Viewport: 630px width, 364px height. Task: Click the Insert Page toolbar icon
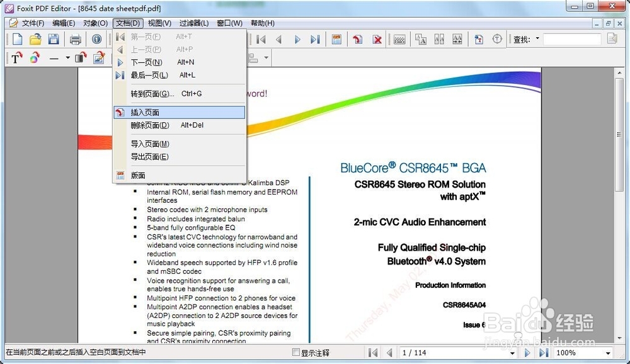point(358,40)
